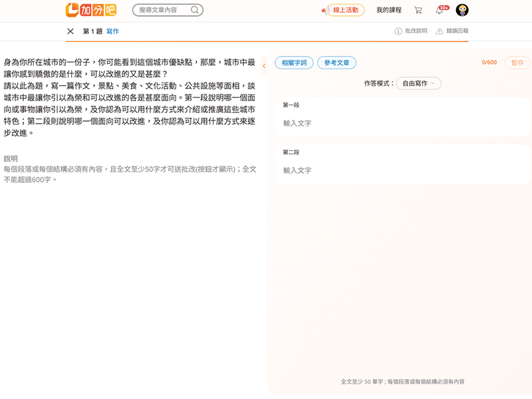Screen dimensions: 532x399
Task: Open the notifications bell
Action: pyautogui.click(x=439, y=11)
